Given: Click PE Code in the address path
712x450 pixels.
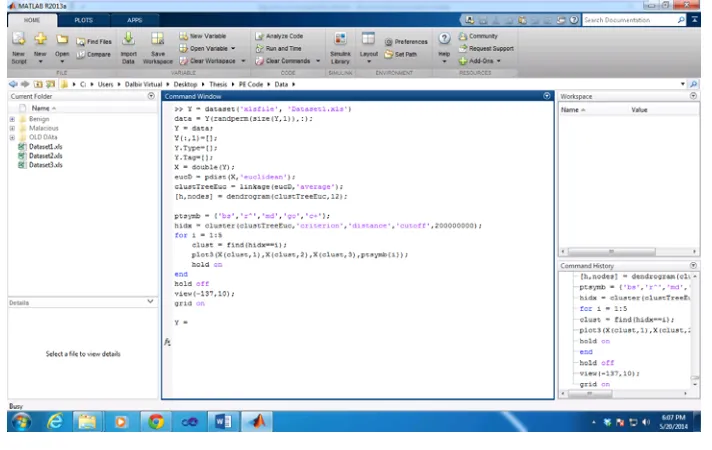Looking at the screenshot, I should 251,84.
